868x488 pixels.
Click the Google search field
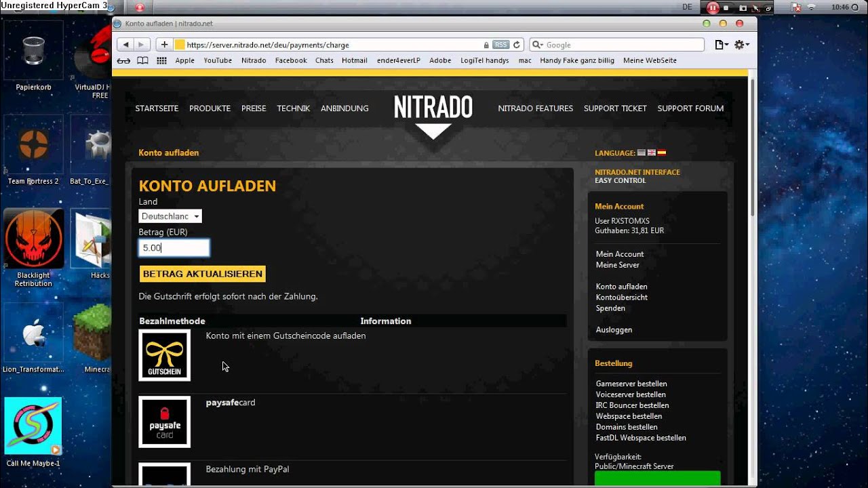click(617, 45)
